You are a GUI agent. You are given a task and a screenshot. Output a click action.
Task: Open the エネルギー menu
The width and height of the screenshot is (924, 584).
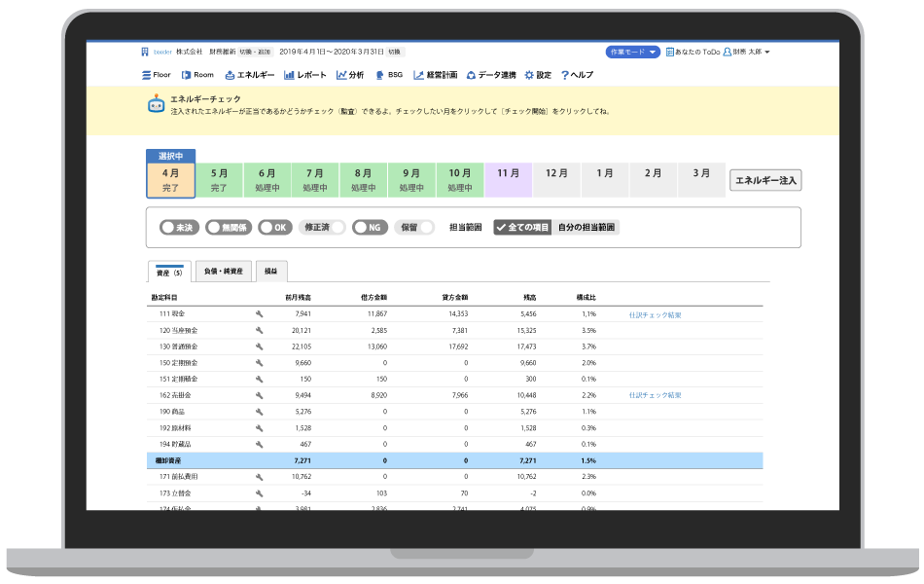(x=250, y=75)
